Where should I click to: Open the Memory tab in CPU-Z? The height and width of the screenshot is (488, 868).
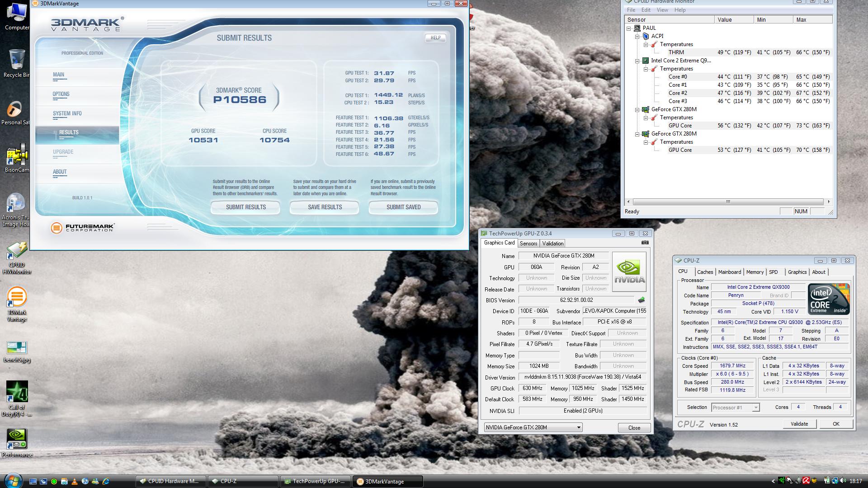coord(755,272)
